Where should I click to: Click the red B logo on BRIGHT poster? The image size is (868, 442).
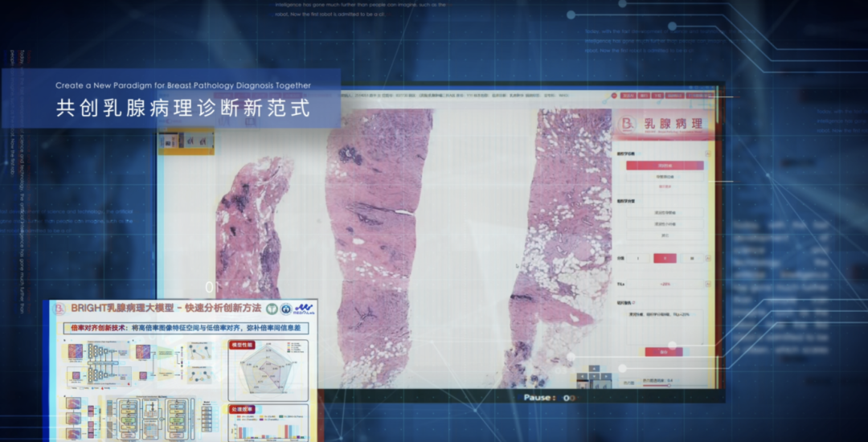pyautogui.click(x=58, y=309)
